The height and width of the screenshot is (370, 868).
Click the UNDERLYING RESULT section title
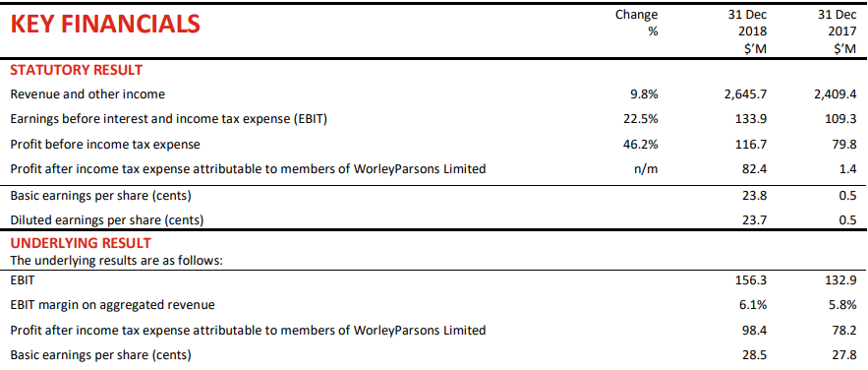pyautogui.click(x=81, y=243)
